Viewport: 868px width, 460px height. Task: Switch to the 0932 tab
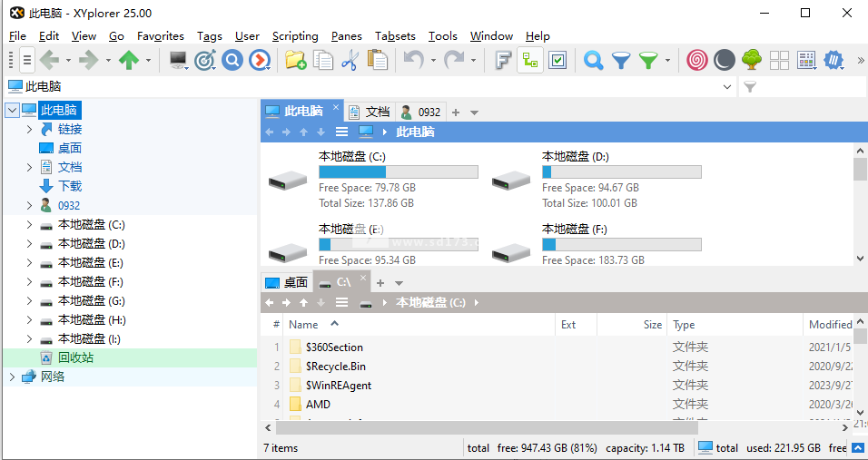[421, 113]
